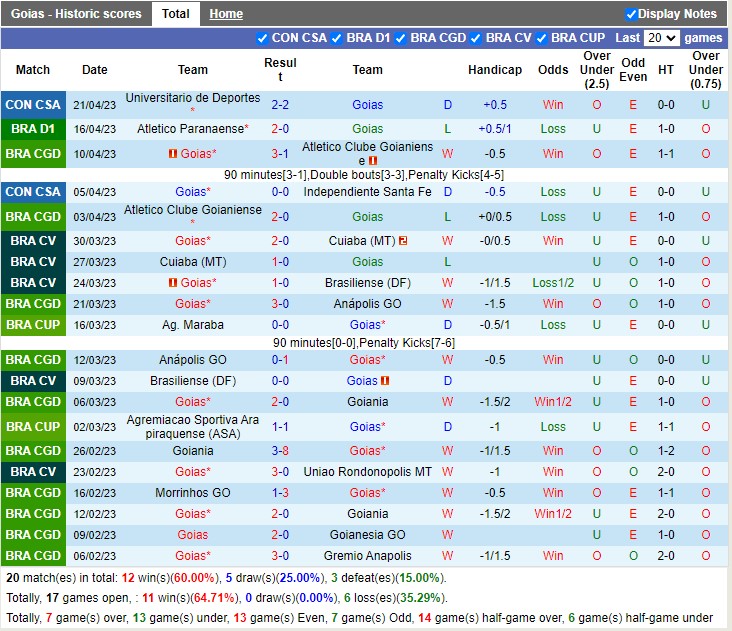Uncheck the CON CSA league filter

262,38
